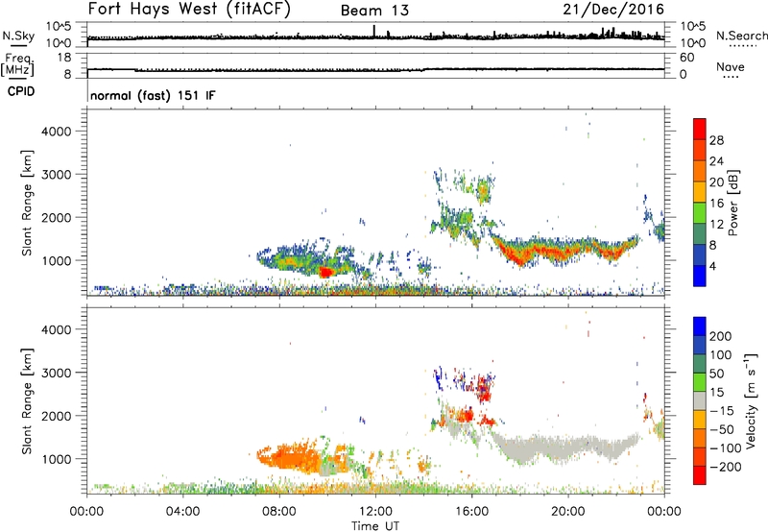Select the 2000 tick on power panel
768x532 pixels.
coord(57,217)
